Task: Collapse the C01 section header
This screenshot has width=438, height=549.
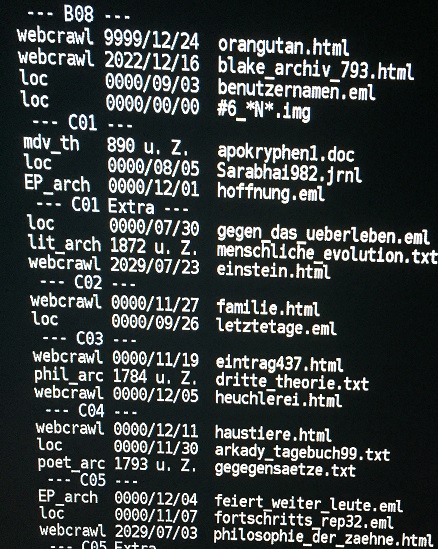Action: [83, 123]
